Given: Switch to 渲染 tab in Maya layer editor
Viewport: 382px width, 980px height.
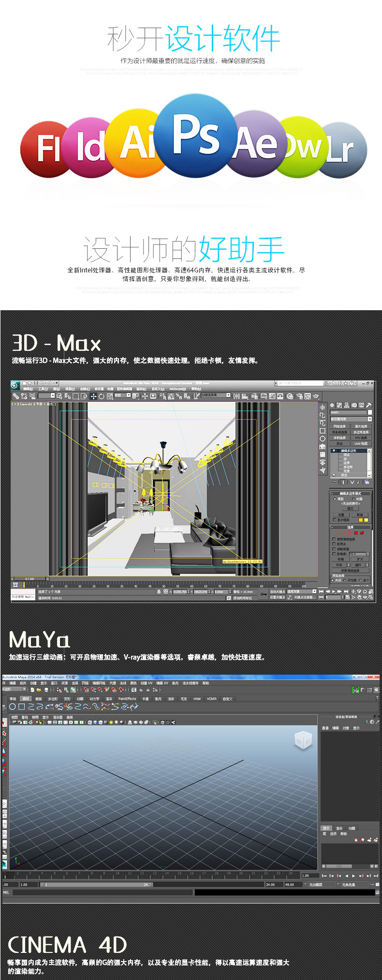Looking at the screenshot, I should 339,828.
